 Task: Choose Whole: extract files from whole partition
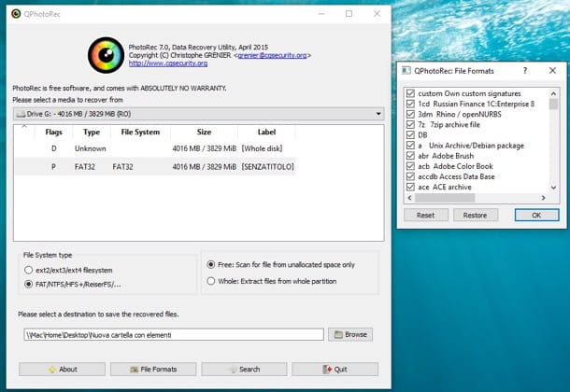click(211, 281)
